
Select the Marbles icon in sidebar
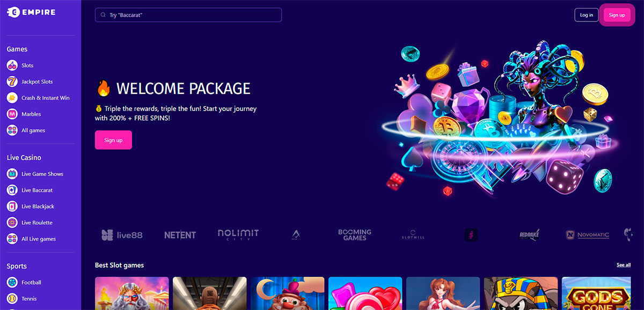coord(12,114)
